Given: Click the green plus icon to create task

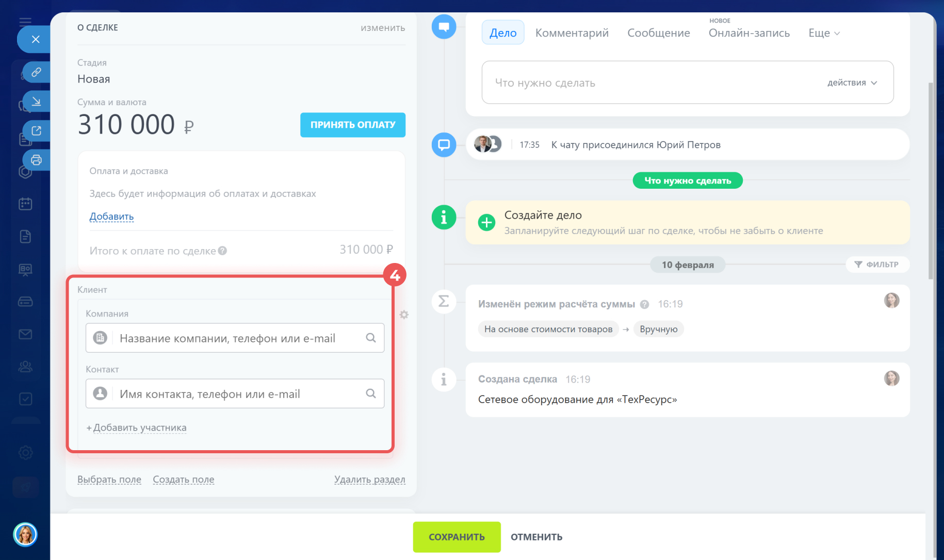Looking at the screenshot, I should point(486,223).
